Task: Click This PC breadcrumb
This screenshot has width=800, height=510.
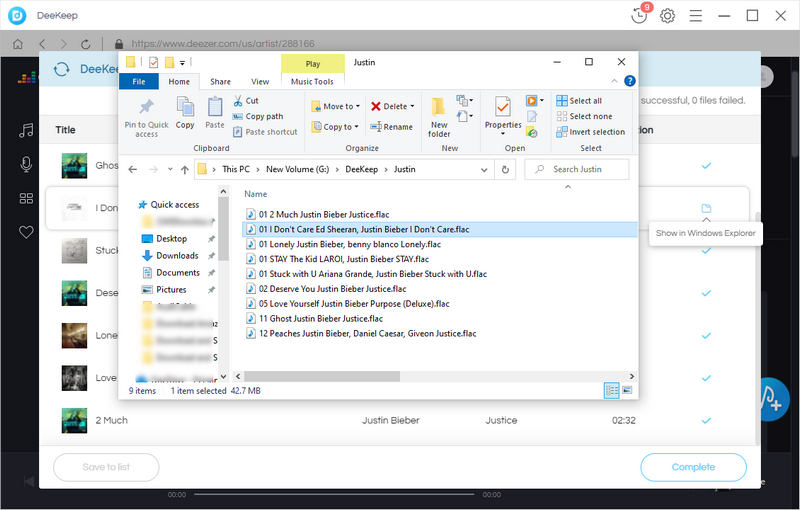Action: pyautogui.click(x=236, y=169)
